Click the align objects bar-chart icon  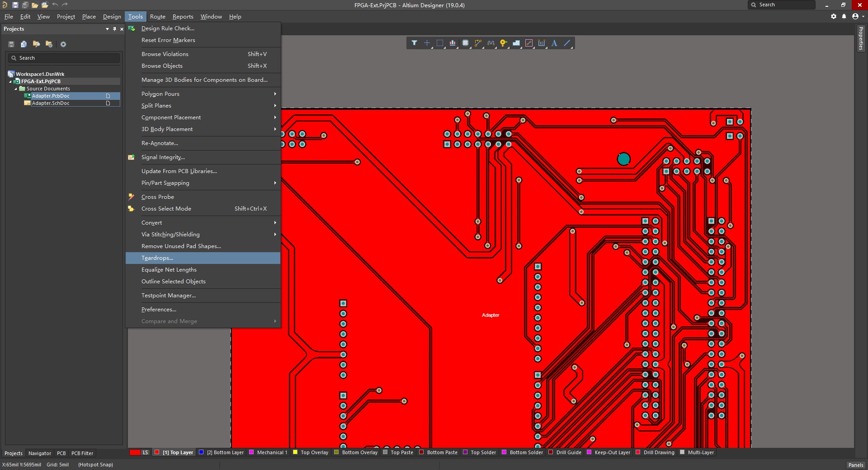click(452, 43)
